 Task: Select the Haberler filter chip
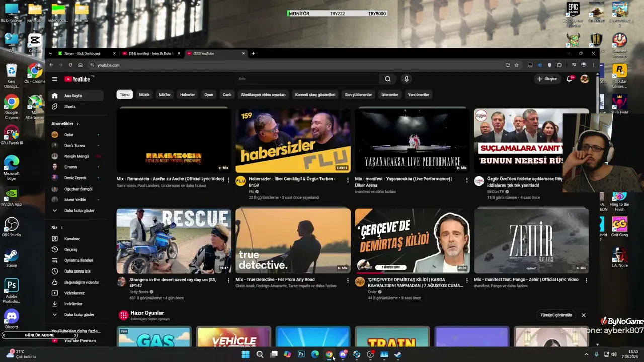click(x=187, y=95)
